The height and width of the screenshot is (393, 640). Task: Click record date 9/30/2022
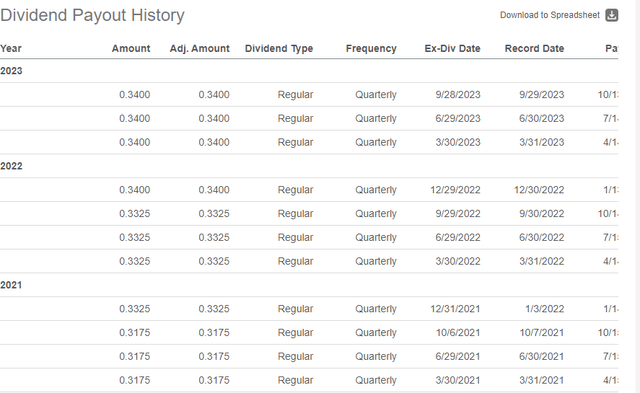(x=542, y=214)
